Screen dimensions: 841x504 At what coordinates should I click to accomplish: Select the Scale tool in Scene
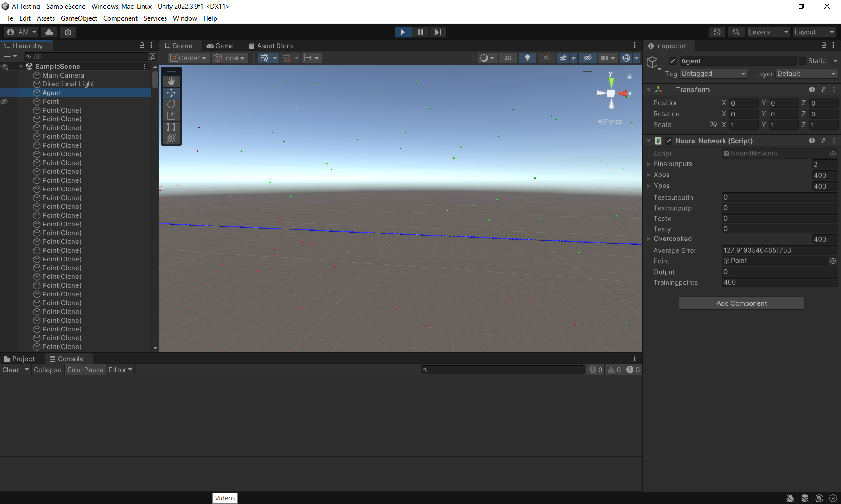point(171,116)
